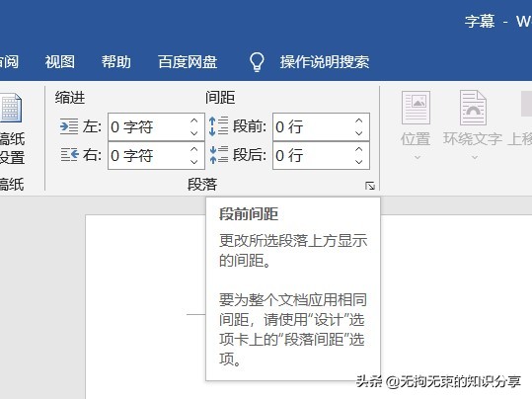Open the 位置 (Position) picture icon

[x=416, y=108]
